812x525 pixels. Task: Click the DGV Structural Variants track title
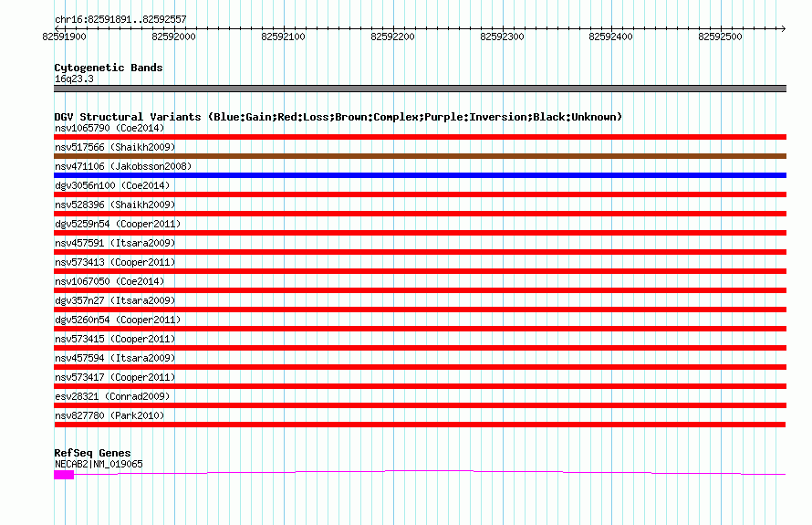(338, 117)
